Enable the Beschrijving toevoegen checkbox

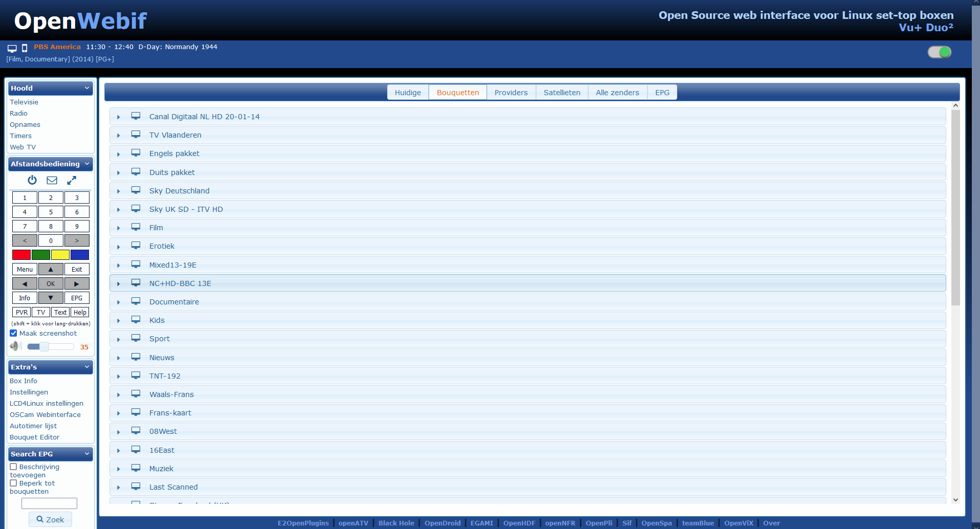coord(13,467)
